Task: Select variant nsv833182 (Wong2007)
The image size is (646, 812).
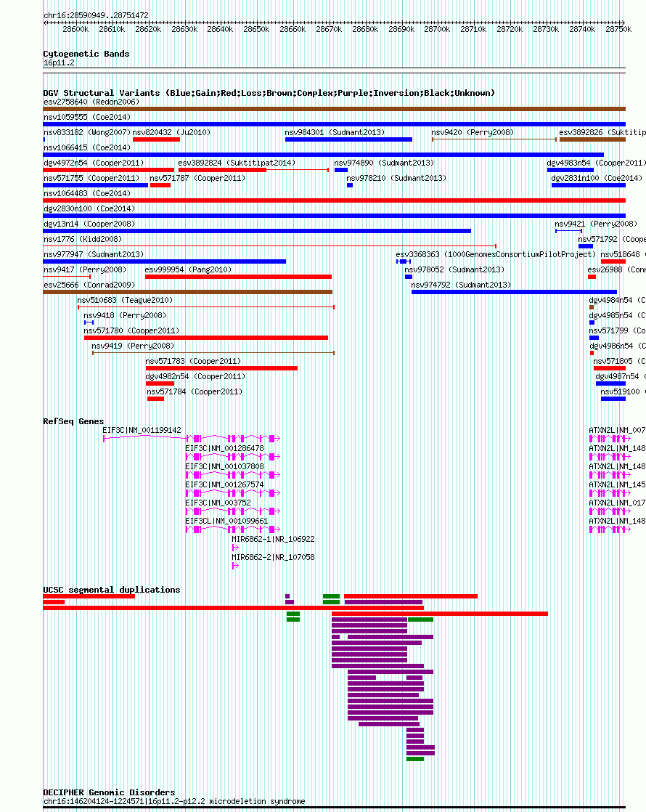Action: point(87,133)
